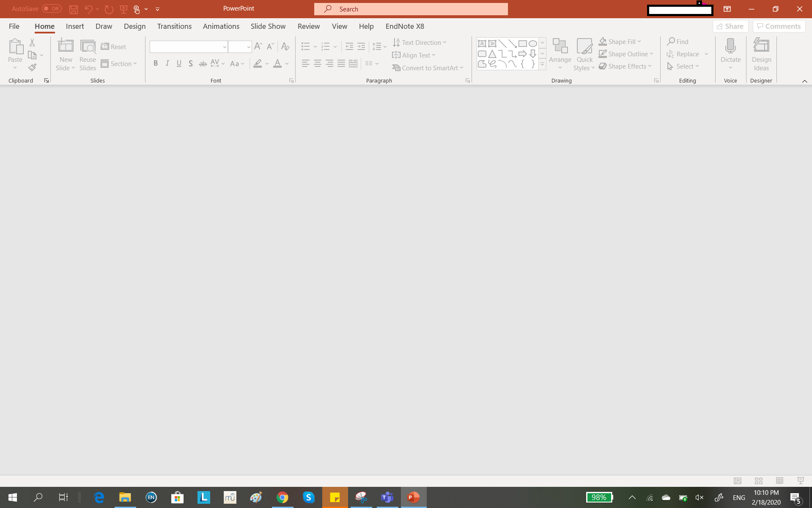Click the Dictate microphone icon
812x508 pixels.
point(730,46)
